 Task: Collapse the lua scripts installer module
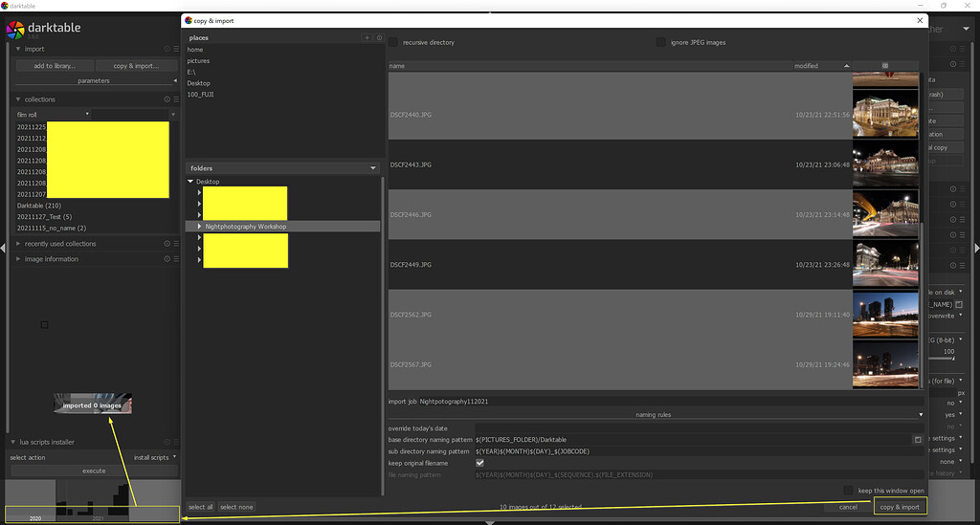pyautogui.click(x=13, y=442)
